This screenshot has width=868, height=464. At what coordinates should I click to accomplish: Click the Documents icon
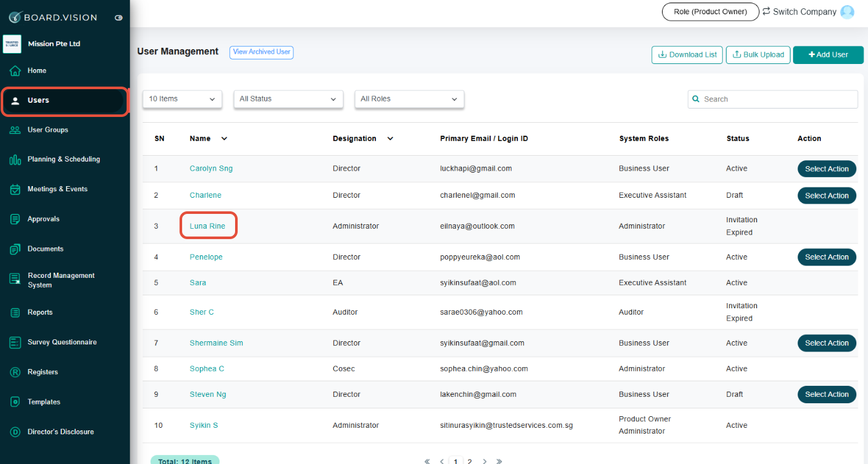click(x=15, y=249)
